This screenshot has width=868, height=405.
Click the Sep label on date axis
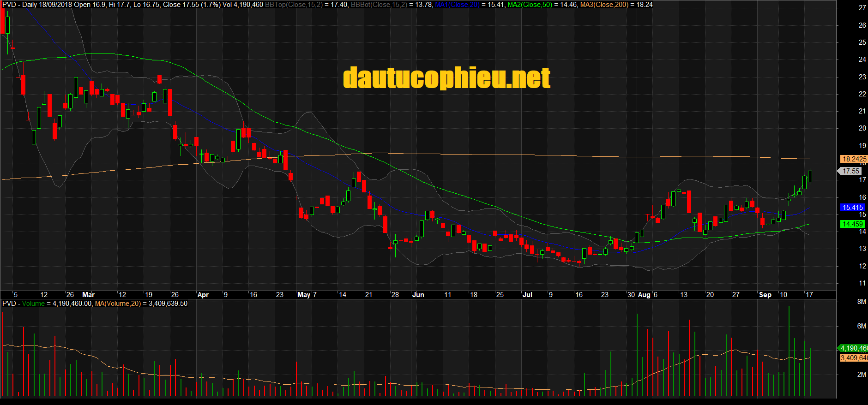765,295
